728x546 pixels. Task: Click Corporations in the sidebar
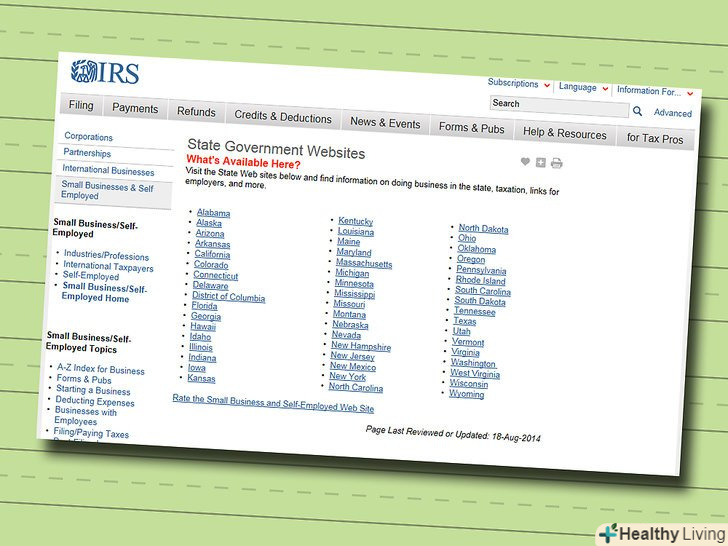(88, 137)
